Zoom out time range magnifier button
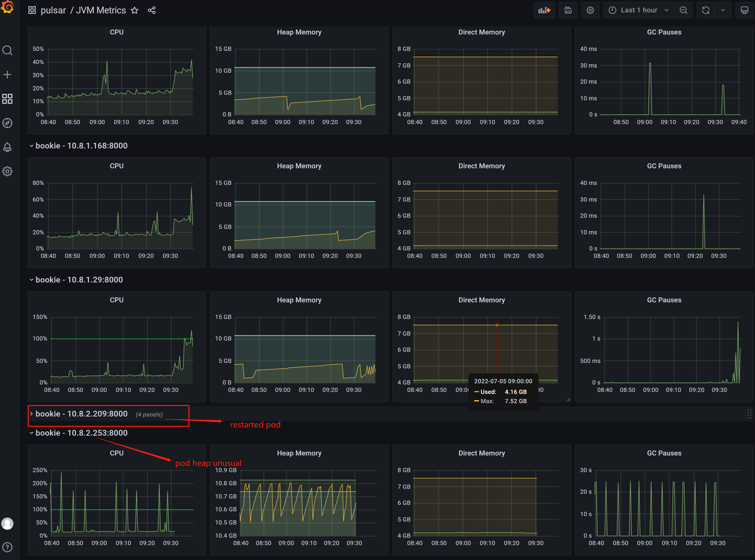Image resolution: width=755 pixels, height=560 pixels. 683,10
